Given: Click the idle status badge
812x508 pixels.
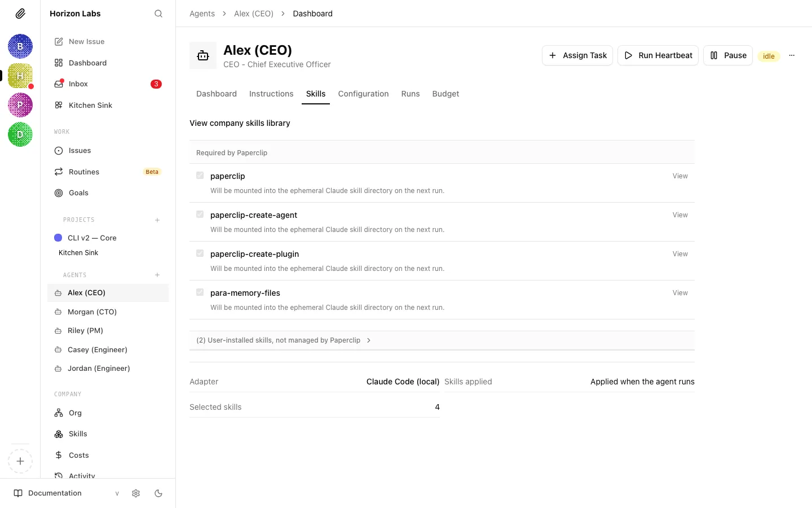Looking at the screenshot, I should (x=769, y=56).
